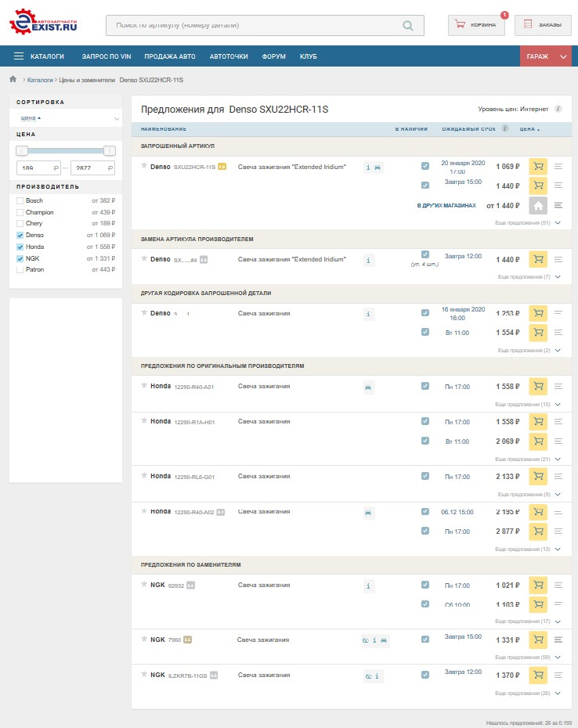Expand Еще предложения (7)
Screen dimensions: 578x728
(529, 276)
